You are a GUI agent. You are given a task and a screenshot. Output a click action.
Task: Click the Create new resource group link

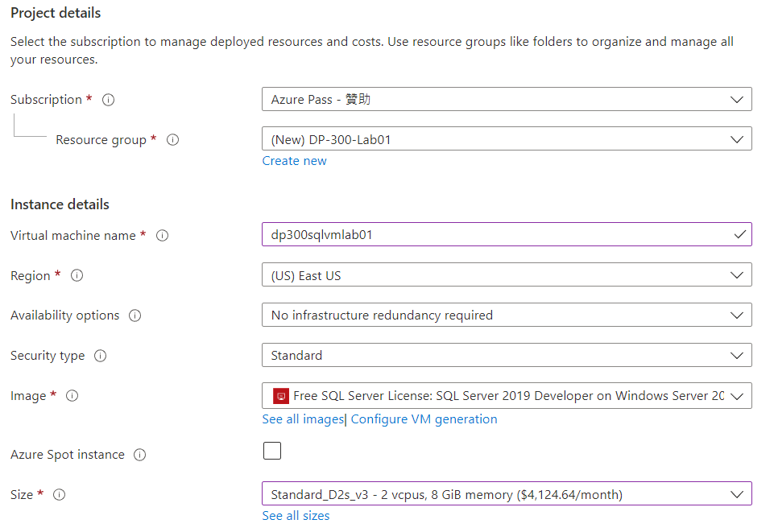coord(294,161)
